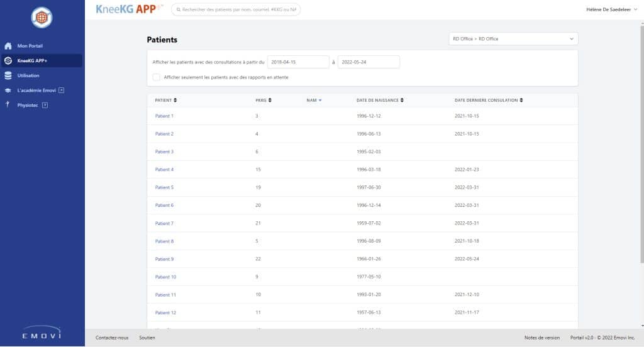Click the KneeKG APP logo in header
The image size is (644, 347).
[x=129, y=9]
